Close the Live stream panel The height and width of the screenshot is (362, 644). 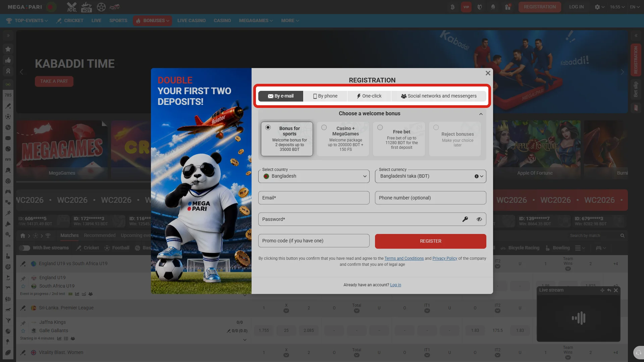tap(616, 290)
